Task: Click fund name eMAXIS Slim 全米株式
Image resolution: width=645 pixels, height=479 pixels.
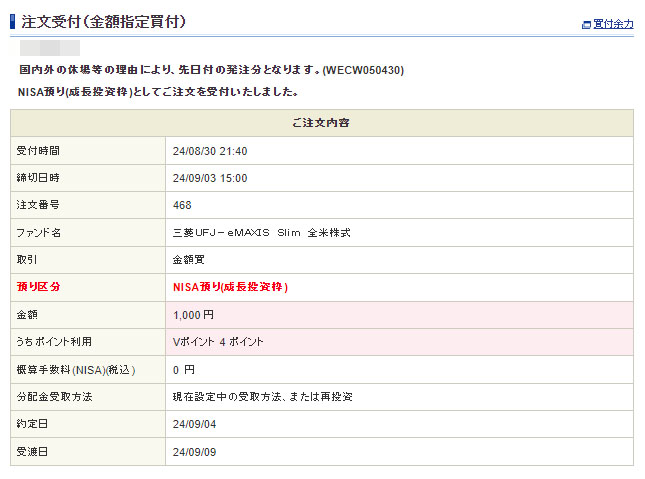Action: point(262,233)
